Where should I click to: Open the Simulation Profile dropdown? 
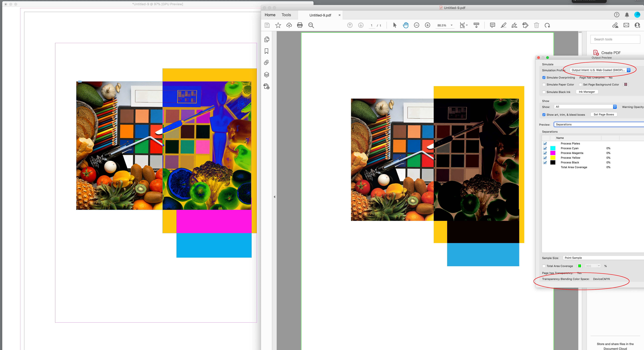[600, 70]
